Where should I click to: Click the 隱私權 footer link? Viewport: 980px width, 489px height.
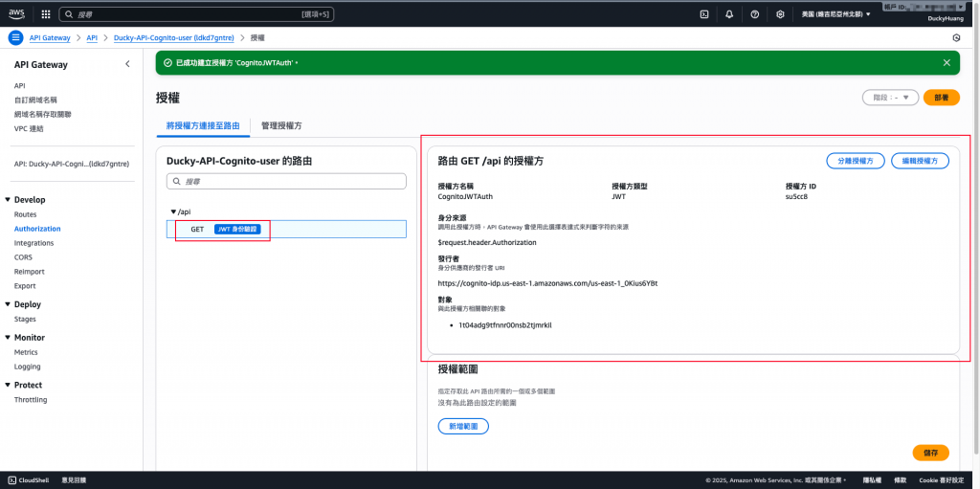click(872, 480)
